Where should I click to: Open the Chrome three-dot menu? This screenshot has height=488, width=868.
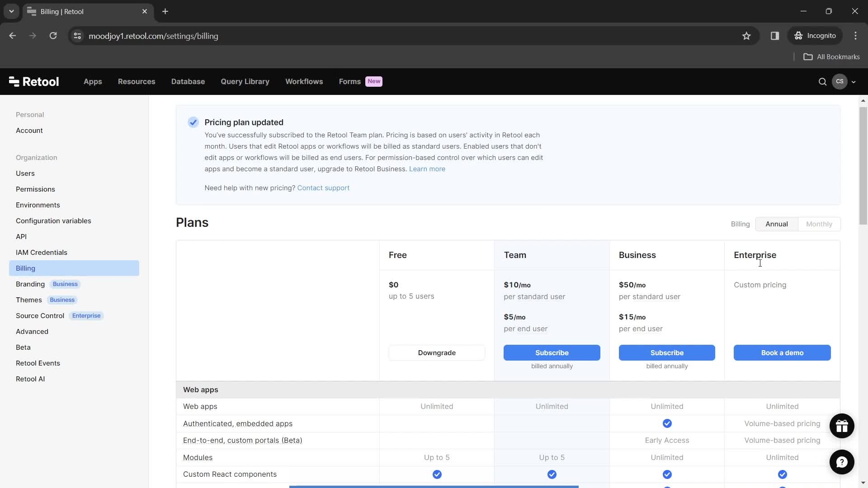(855, 36)
